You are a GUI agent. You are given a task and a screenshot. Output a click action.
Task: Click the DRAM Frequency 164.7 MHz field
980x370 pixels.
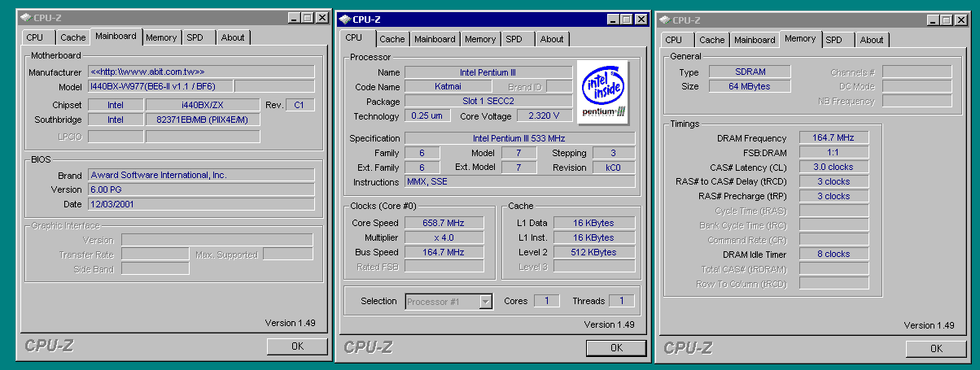[833, 138]
